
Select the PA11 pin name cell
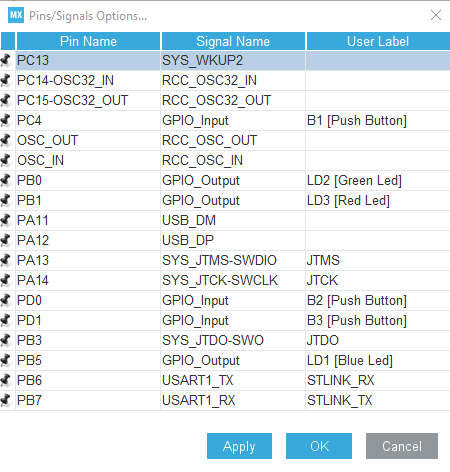pos(88,220)
